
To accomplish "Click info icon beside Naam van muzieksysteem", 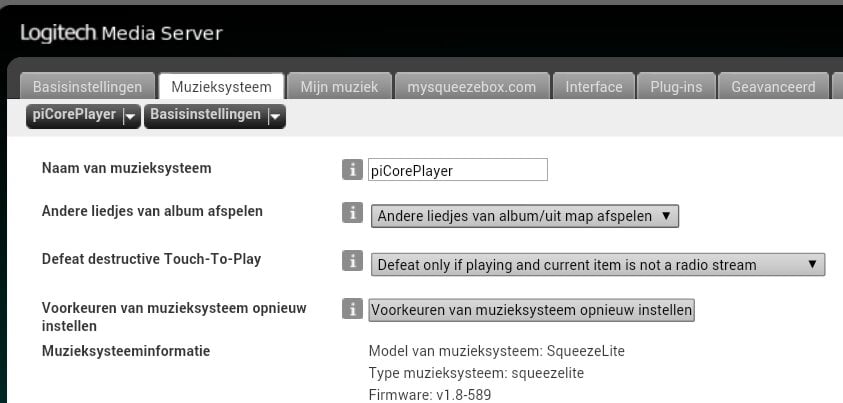I will coord(351,169).
